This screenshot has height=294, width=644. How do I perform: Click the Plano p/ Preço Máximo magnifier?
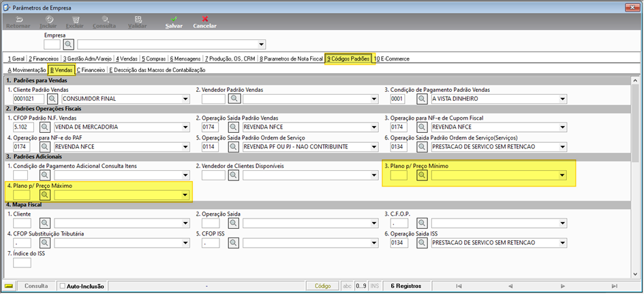point(44,195)
